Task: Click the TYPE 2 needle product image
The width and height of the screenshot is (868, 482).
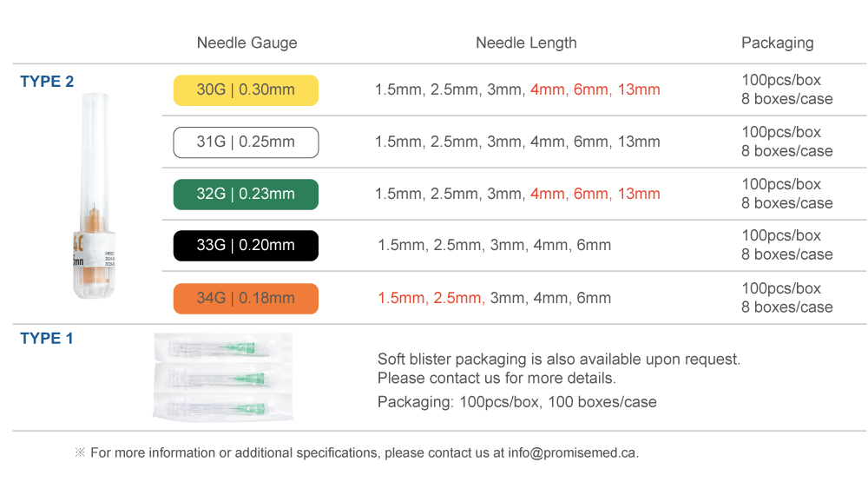Action: [94, 198]
